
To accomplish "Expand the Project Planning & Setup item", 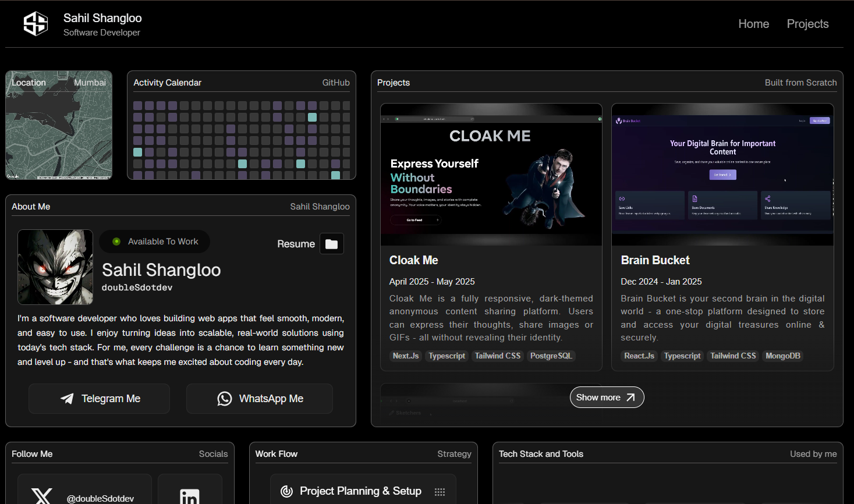I will click(x=360, y=491).
